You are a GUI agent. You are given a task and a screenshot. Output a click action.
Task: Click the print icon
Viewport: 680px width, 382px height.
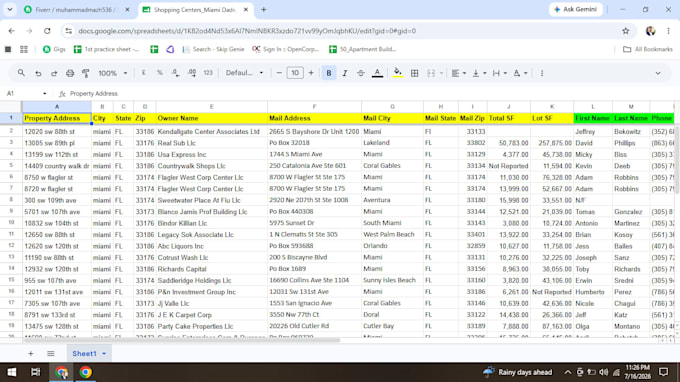(x=70, y=73)
